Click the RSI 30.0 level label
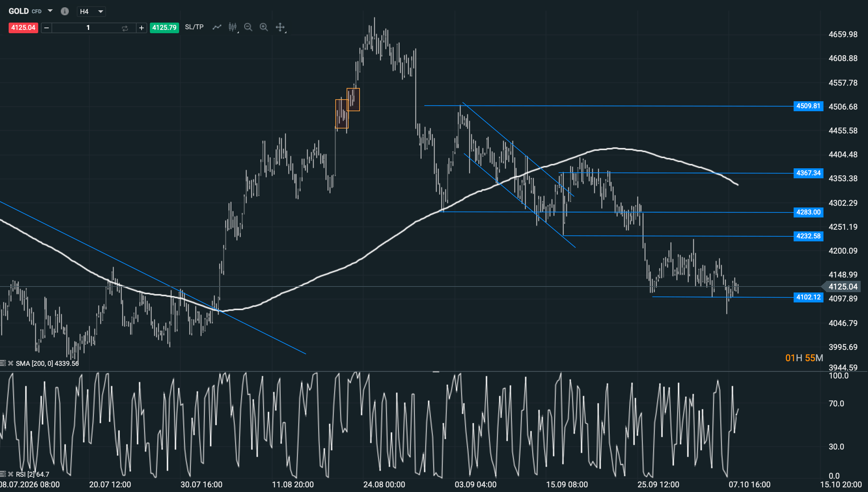The image size is (868, 492). point(836,447)
